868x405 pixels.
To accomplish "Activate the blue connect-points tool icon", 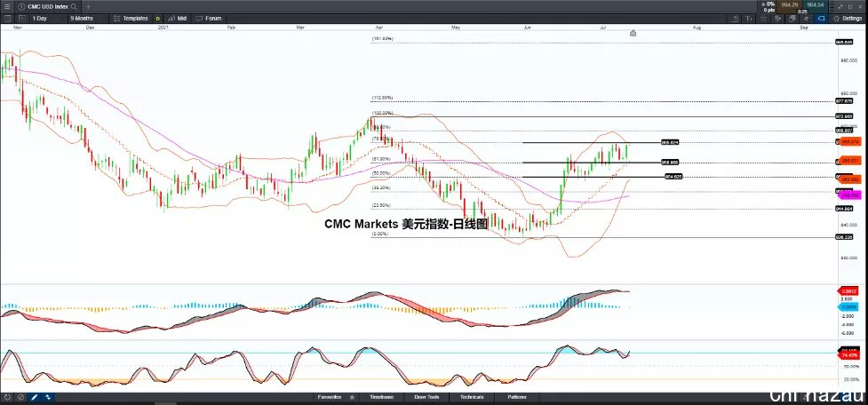I will click(48, 397).
